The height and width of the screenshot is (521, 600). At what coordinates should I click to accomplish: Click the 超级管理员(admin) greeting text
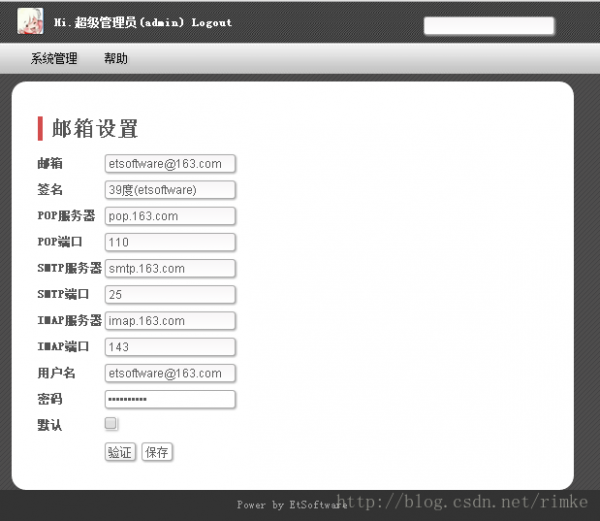pyautogui.click(x=129, y=23)
